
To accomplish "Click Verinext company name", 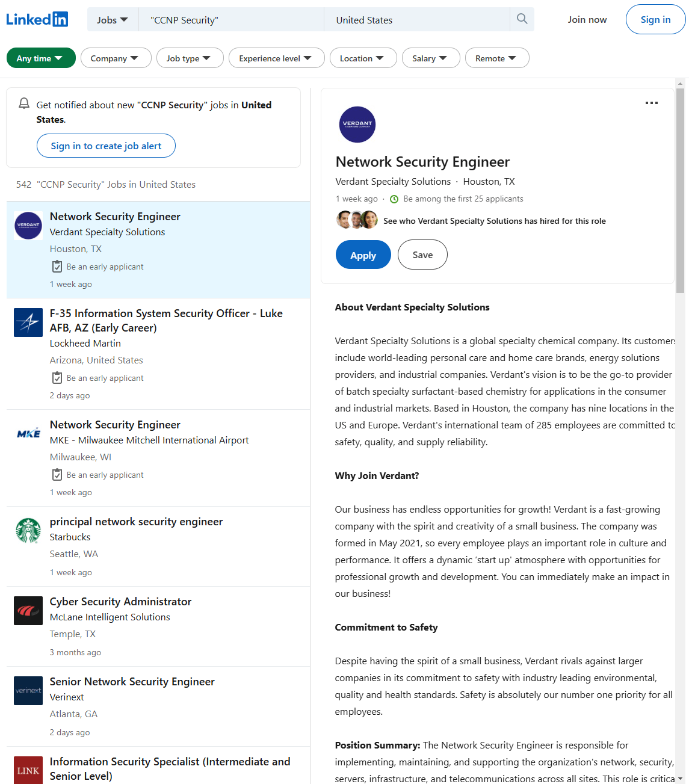I will (67, 697).
